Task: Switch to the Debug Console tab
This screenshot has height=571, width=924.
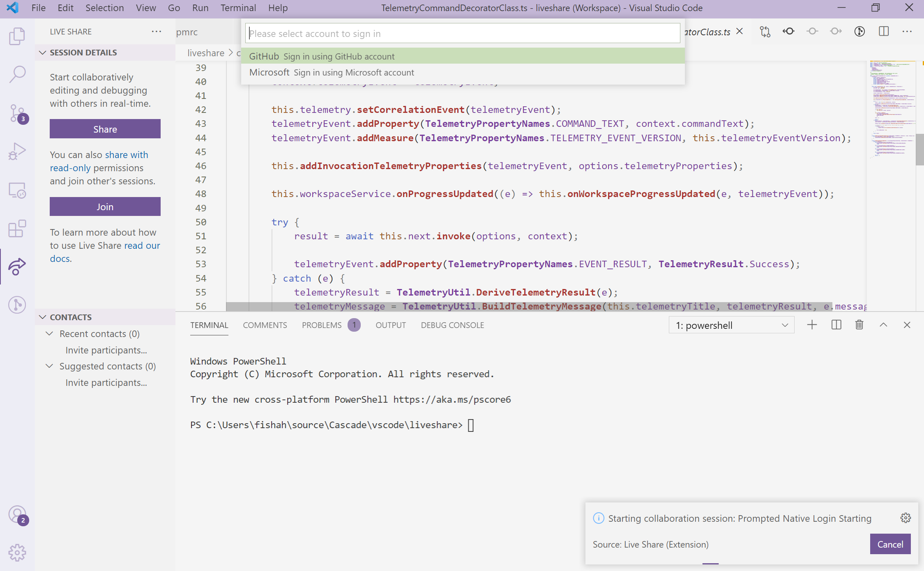Action: click(x=452, y=325)
